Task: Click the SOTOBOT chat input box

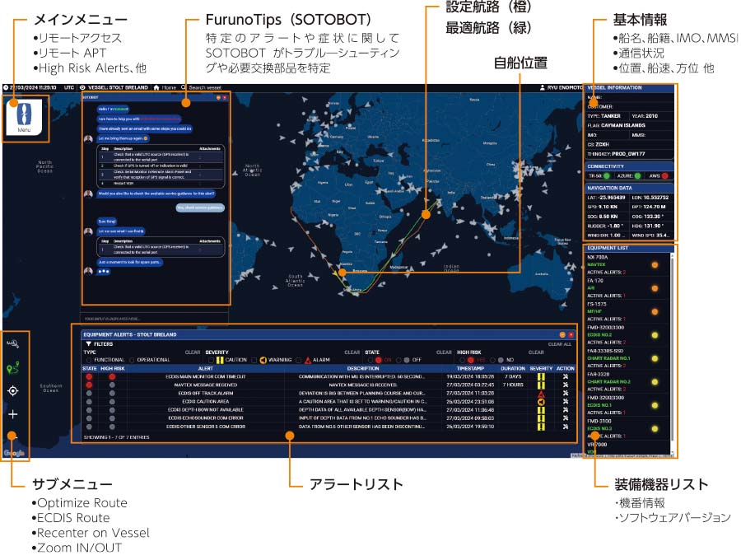Action: pos(155,319)
